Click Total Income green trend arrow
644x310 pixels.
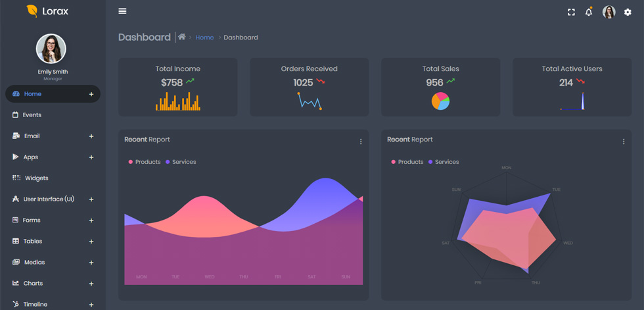pos(190,82)
